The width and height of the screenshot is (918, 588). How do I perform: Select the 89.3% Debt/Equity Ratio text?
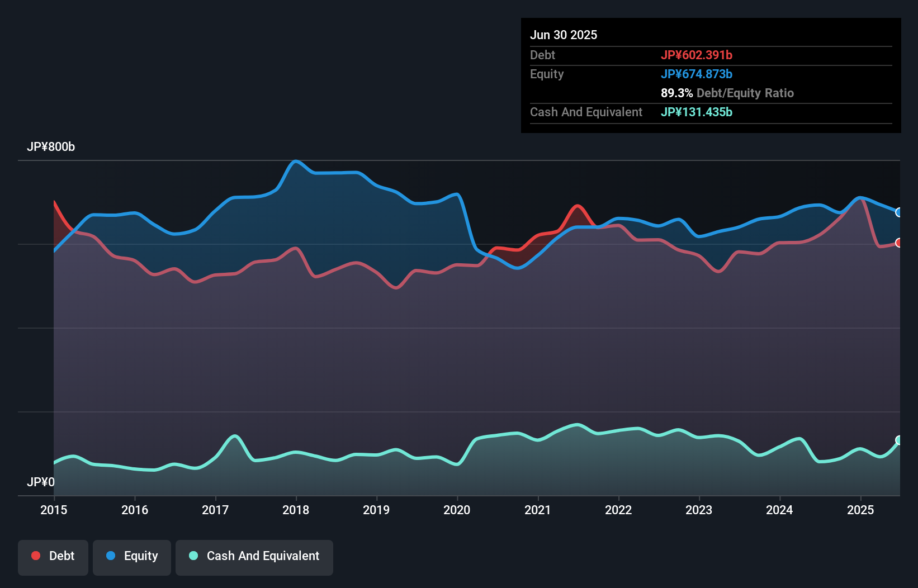pos(727,93)
